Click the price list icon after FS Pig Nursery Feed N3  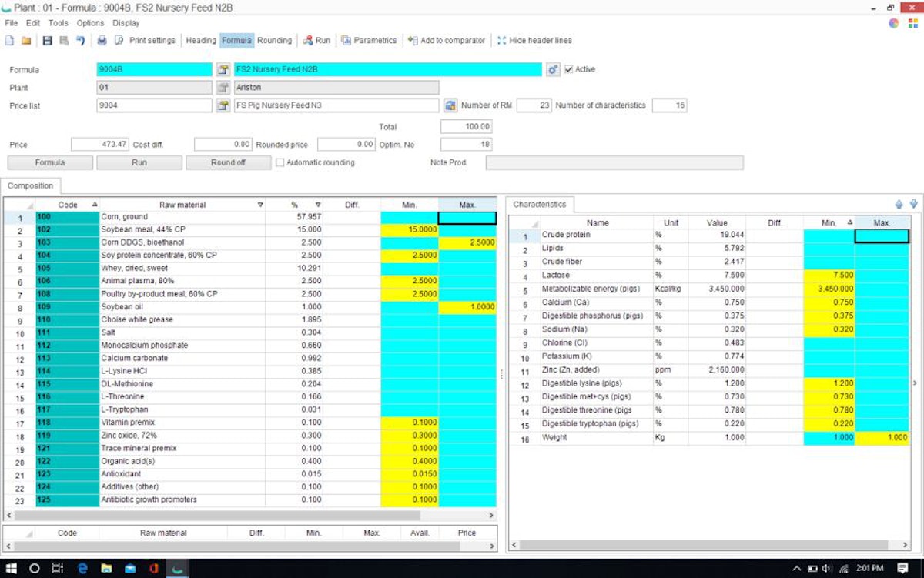(451, 105)
